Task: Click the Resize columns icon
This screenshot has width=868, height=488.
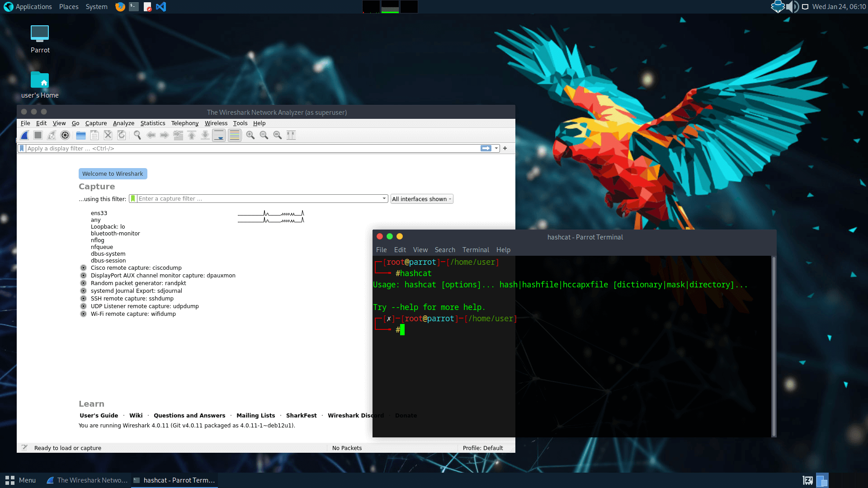Action: click(x=291, y=135)
